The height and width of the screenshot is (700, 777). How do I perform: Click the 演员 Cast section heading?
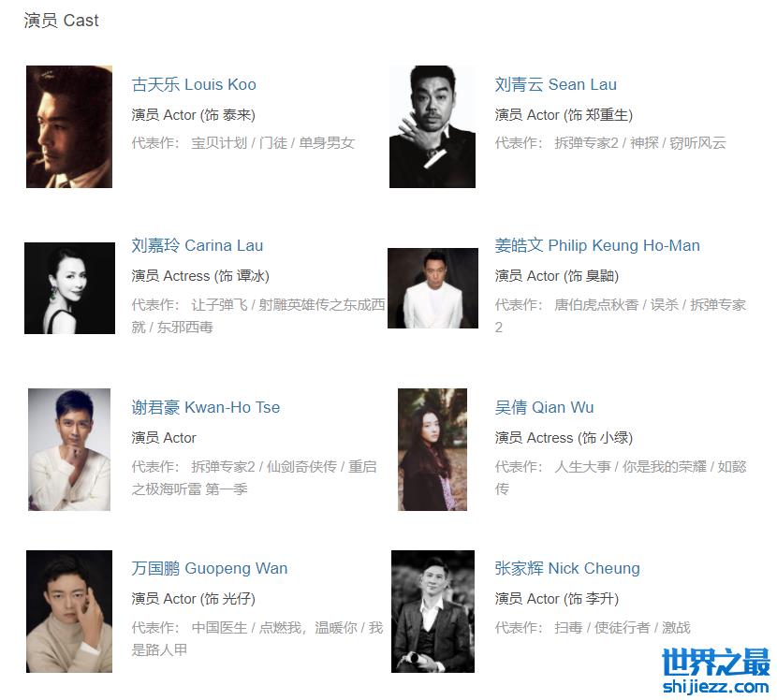[62, 21]
